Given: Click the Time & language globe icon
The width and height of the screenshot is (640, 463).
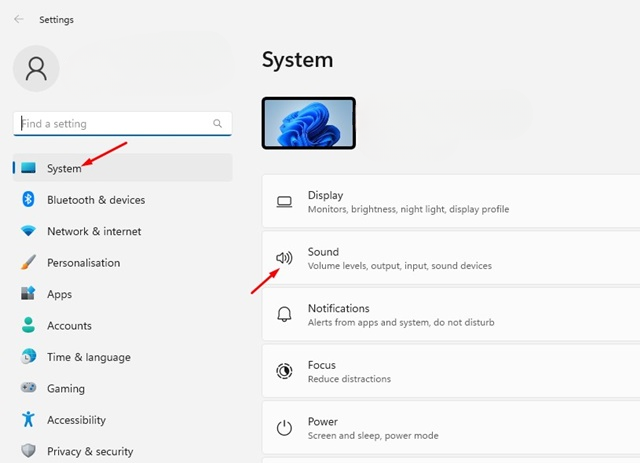Looking at the screenshot, I should point(28,356).
